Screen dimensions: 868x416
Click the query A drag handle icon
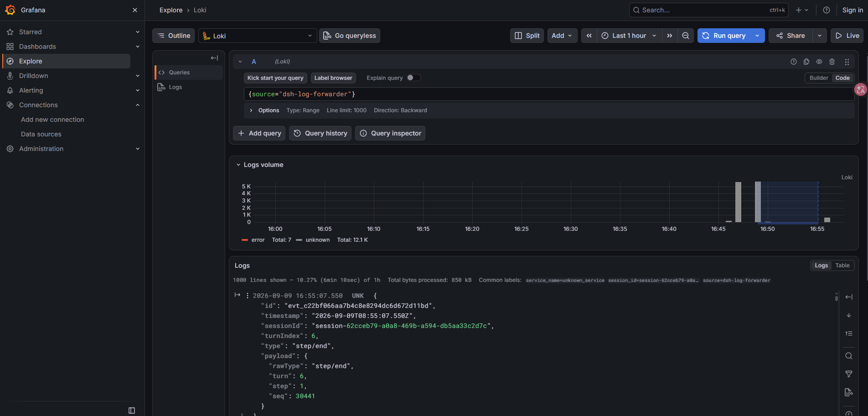pyautogui.click(x=847, y=62)
